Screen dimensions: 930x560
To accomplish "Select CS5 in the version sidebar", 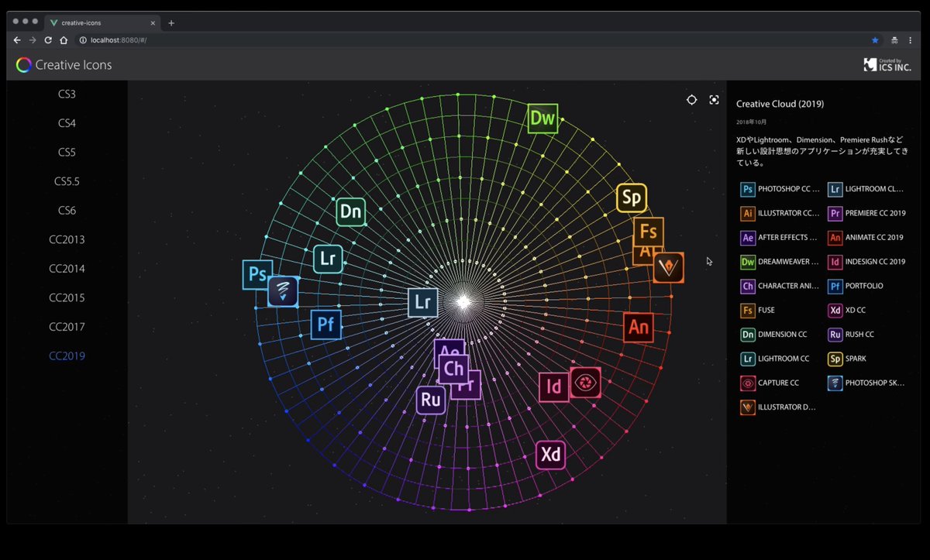I will click(67, 152).
